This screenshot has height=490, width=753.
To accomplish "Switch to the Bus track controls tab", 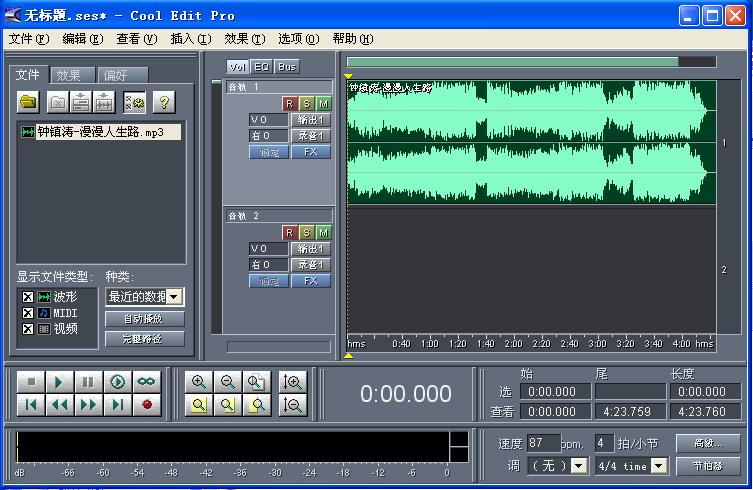I will point(287,67).
